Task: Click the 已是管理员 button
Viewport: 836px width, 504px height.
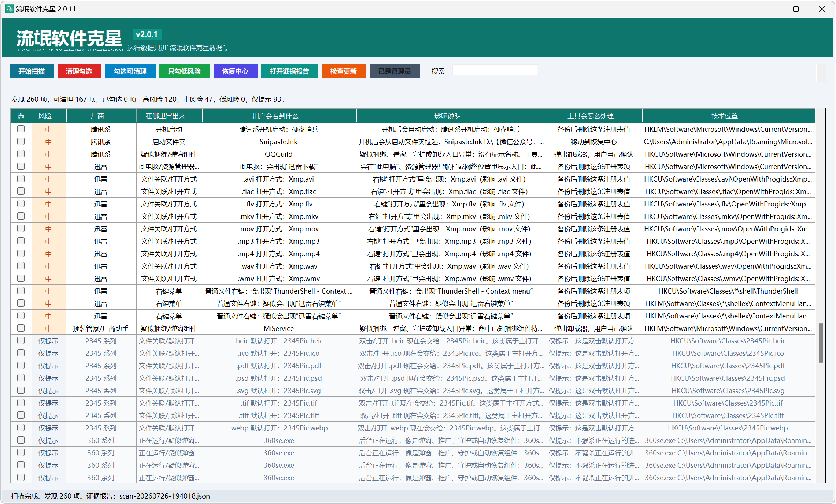Action: (395, 71)
